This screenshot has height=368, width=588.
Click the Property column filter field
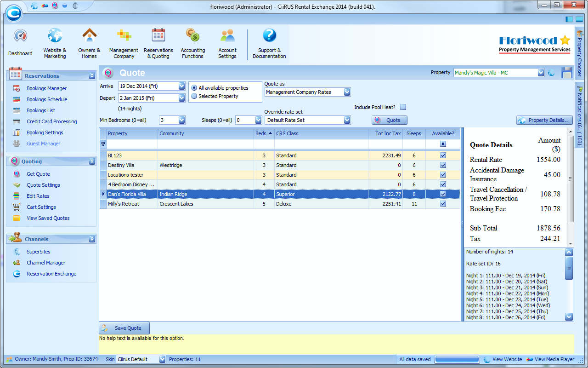tap(132, 144)
